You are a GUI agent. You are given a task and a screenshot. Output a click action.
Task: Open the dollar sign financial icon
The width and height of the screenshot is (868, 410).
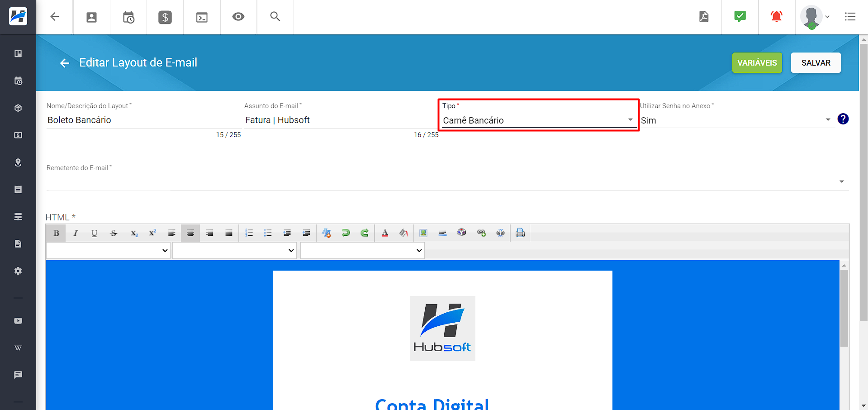(165, 17)
